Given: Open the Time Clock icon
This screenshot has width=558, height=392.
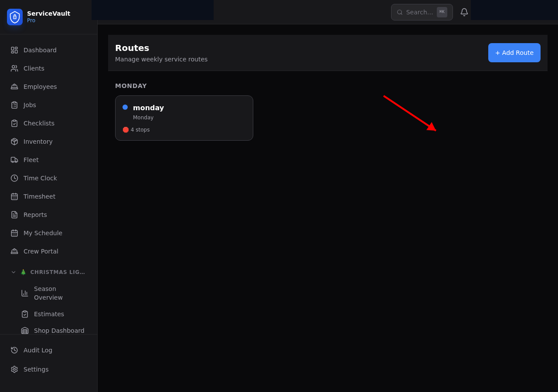Looking at the screenshot, I should (x=14, y=178).
